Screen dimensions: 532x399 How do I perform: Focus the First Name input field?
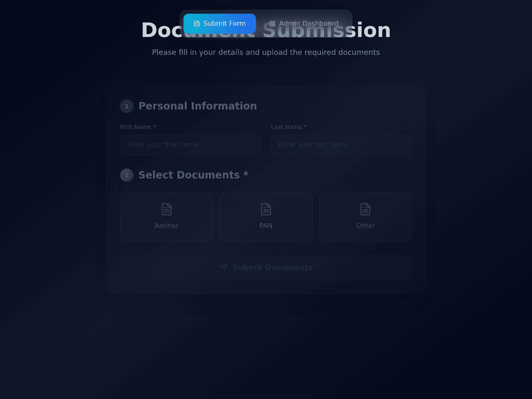pyautogui.click(x=191, y=145)
